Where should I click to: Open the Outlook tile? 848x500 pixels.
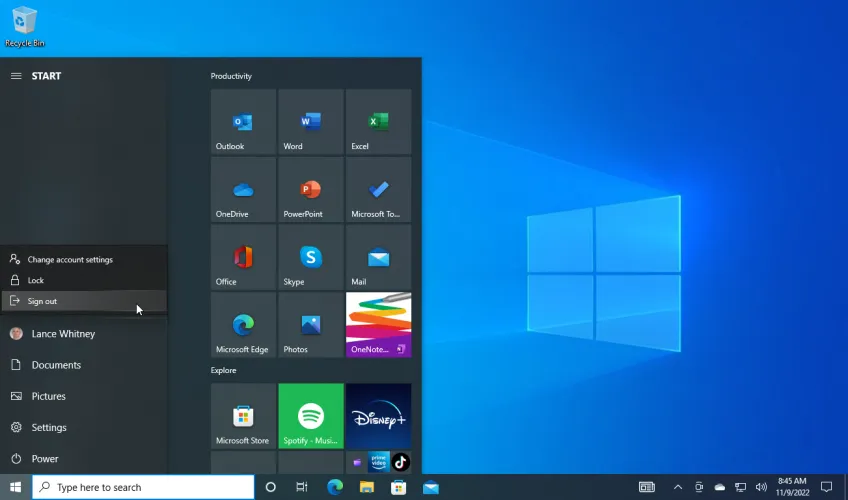pos(243,121)
